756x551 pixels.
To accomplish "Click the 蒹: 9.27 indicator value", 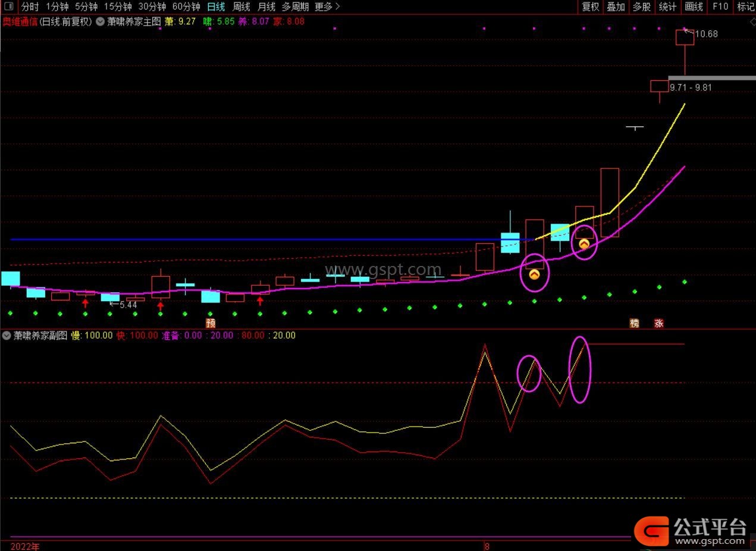I will coord(180,21).
